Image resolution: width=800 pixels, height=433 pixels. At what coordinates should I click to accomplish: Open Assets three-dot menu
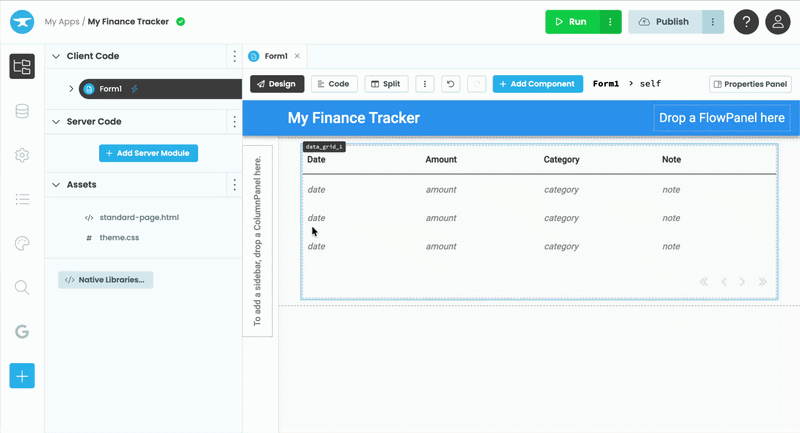point(234,185)
